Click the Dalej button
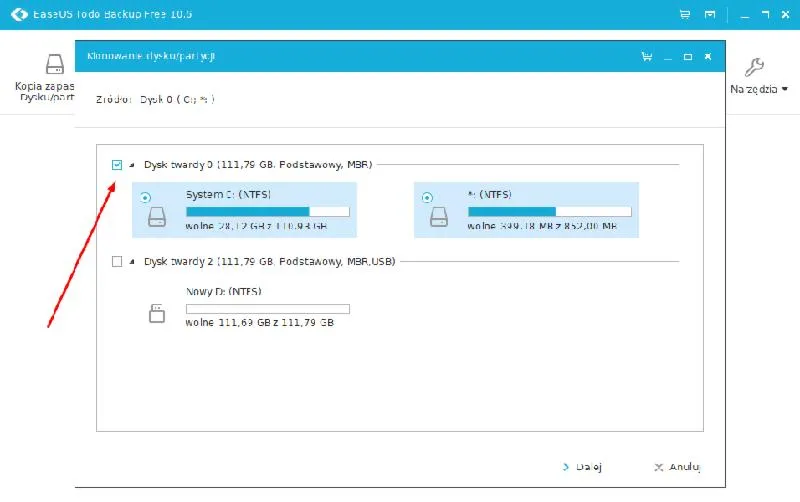The height and width of the screenshot is (502, 800). [582, 467]
